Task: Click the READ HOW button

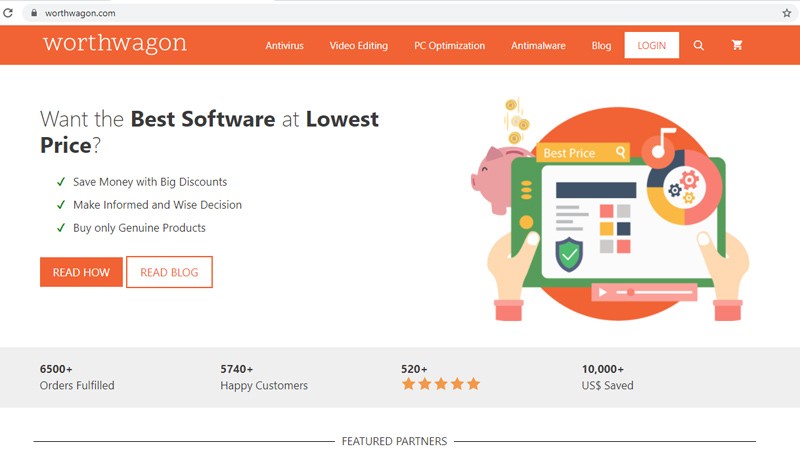Action: pos(81,272)
